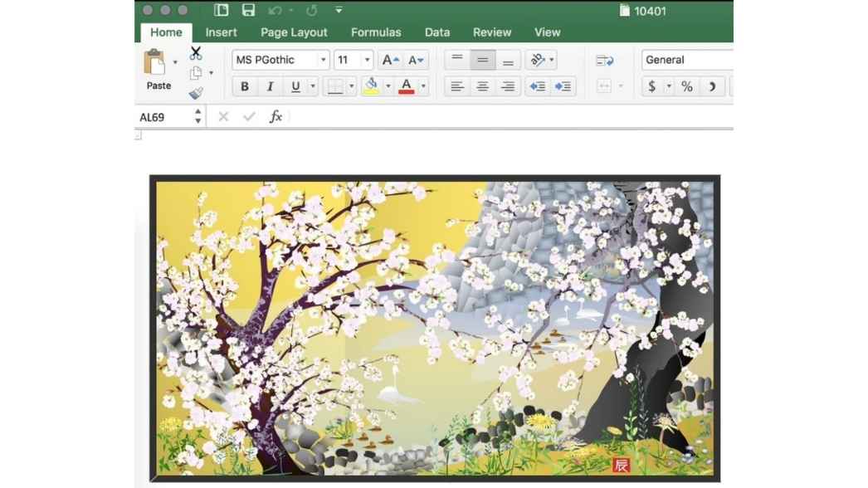Screen dimensions: 868x488
Task: Switch to the Formulas ribbon tab
Action: click(x=375, y=32)
